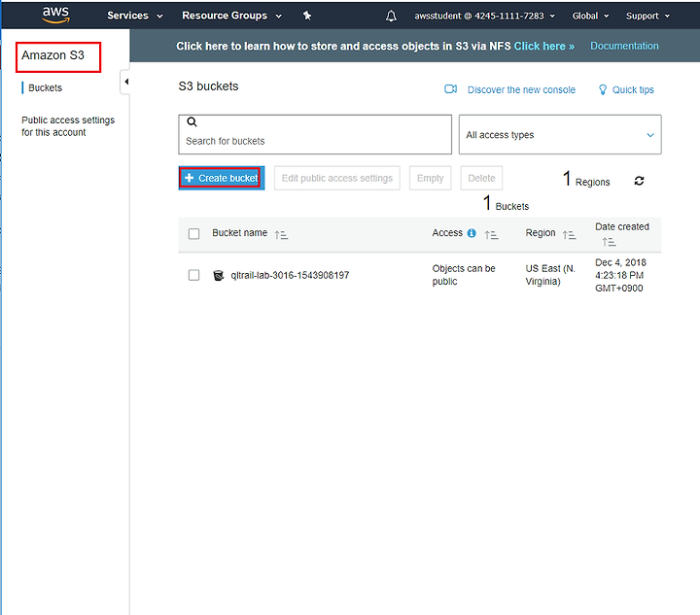Open Discover the new console link

(x=521, y=89)
